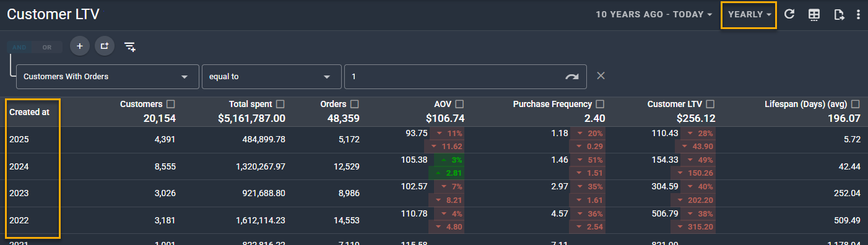
Task: Open the Customers With Orders field dropdown
Action: 108,77
